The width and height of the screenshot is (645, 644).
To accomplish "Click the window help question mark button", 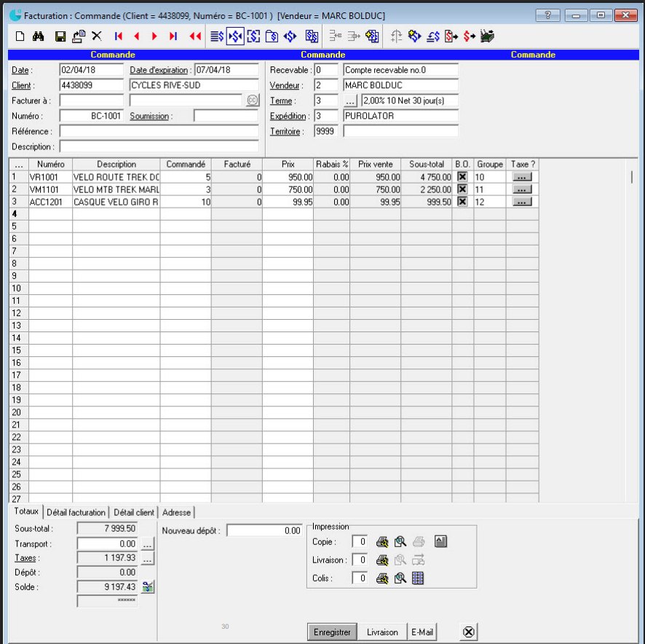I will tap(547, 15).
